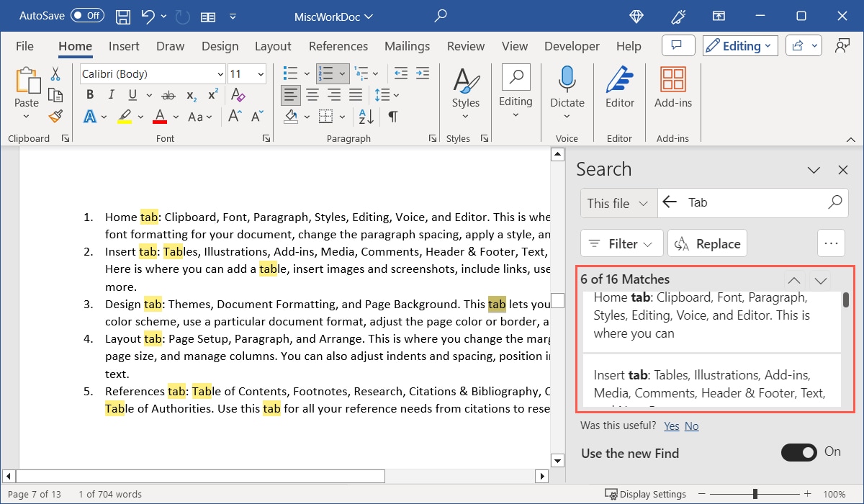Expand the 'This file' search scope dropdown
The width and height of the screenshot is (864, 504).
click(x=617, y=203)
